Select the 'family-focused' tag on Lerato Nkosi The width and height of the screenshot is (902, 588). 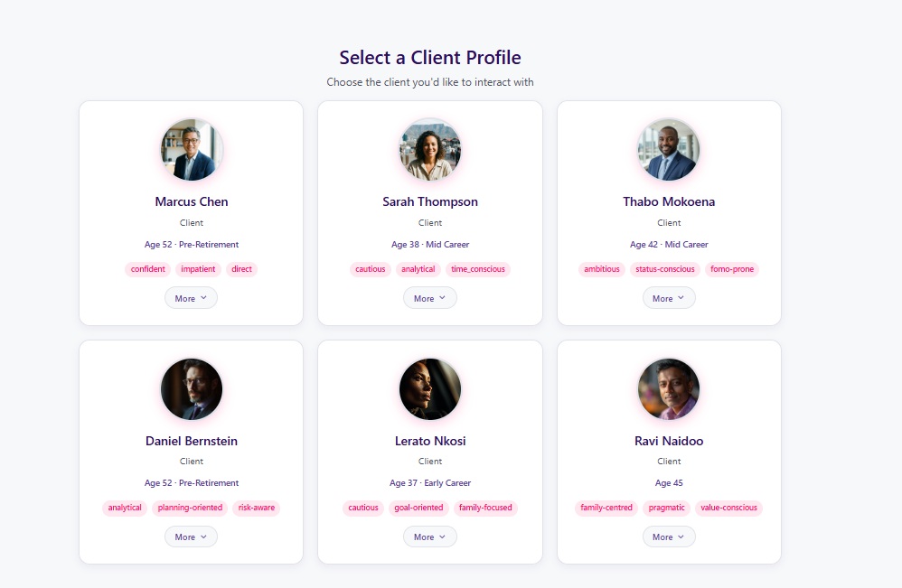click(487, 507)
